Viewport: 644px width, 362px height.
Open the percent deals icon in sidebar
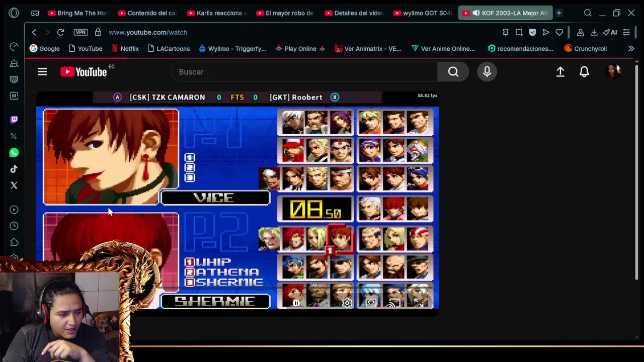(14, 136)
